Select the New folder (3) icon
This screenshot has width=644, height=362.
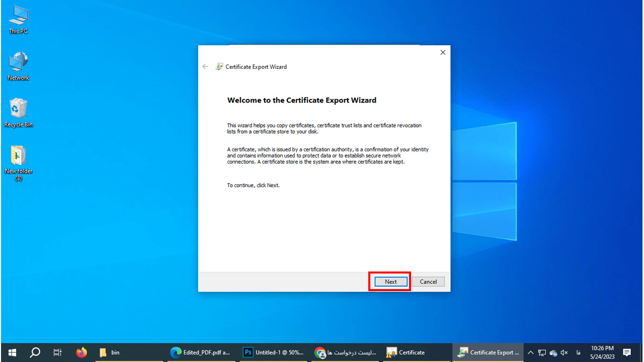coord(18,160)
